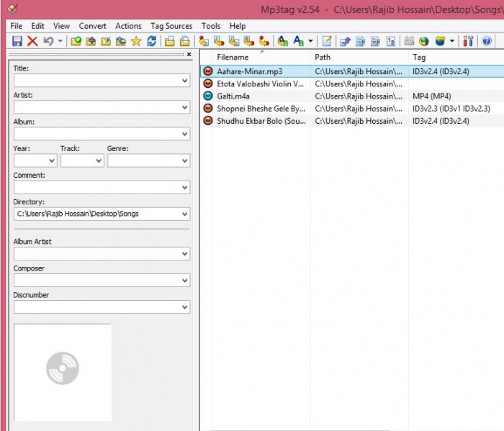Sort by the Tag column header

(x=456, y=57)
